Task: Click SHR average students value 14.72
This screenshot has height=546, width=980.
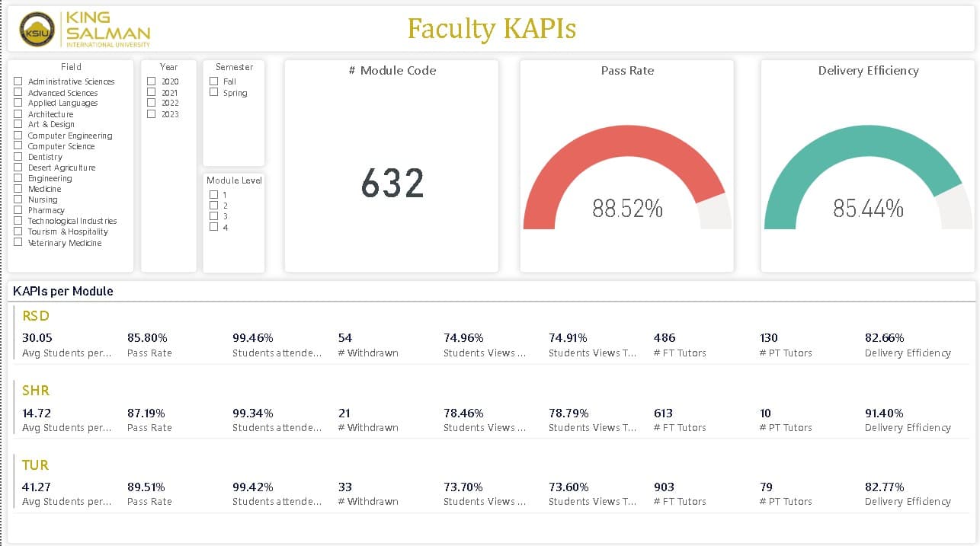Action: coord(37,413)
